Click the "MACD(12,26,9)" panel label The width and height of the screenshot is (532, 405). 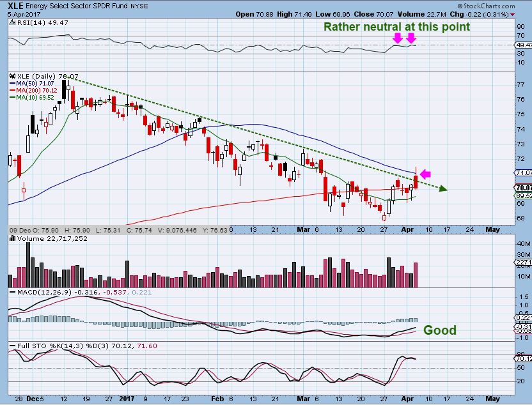pos(43,292)
